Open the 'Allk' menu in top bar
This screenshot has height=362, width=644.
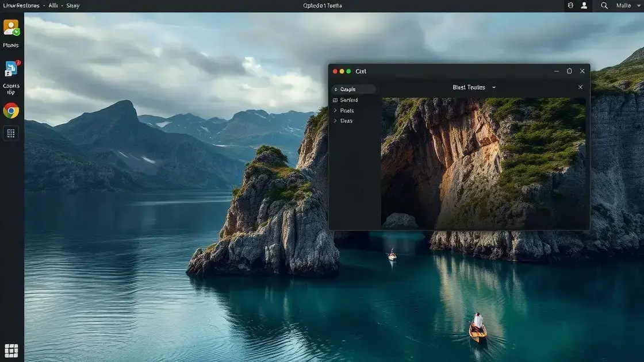(53, 6)
